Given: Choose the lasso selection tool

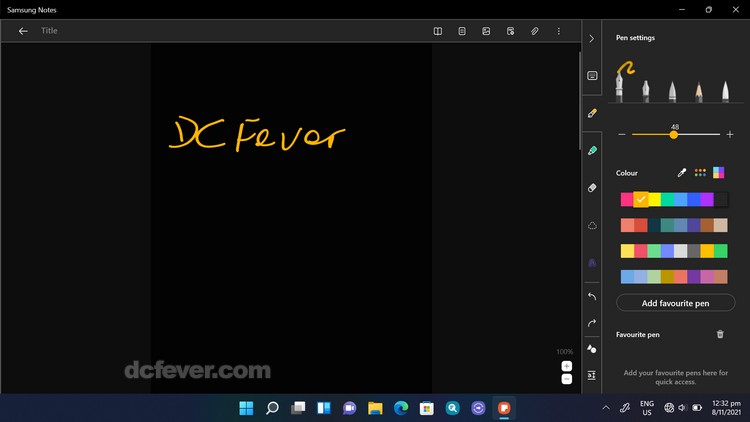Looking at the screenshot, I should (592, 225).
